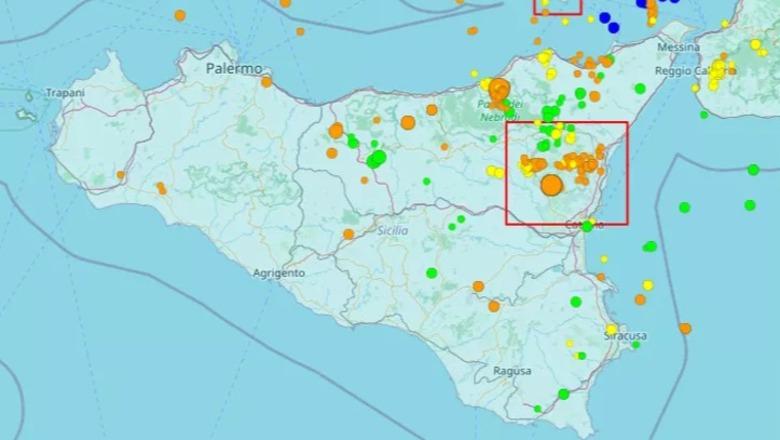This screenshot has width=780, height=440.
Task: Click the Siracusa city label
Action: click(x=628, y=338)
